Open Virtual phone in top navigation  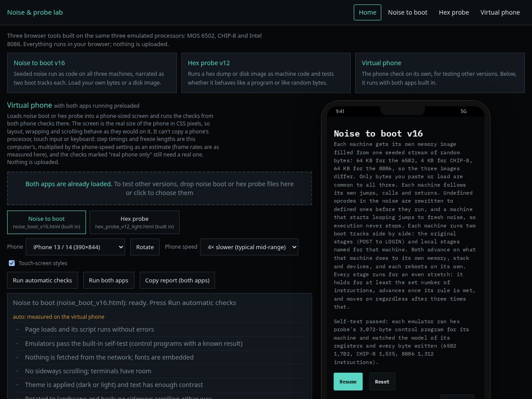click(x=500, y=12)
